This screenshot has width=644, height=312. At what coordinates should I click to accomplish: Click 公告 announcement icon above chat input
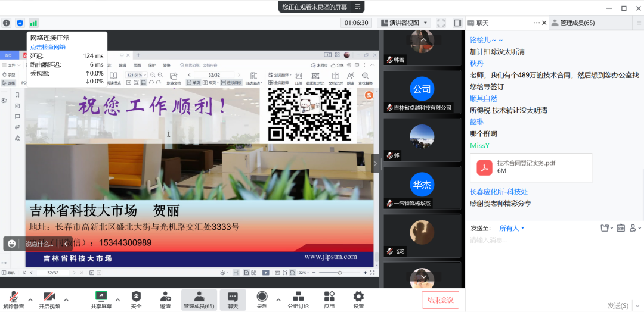(x=620, y=228)
